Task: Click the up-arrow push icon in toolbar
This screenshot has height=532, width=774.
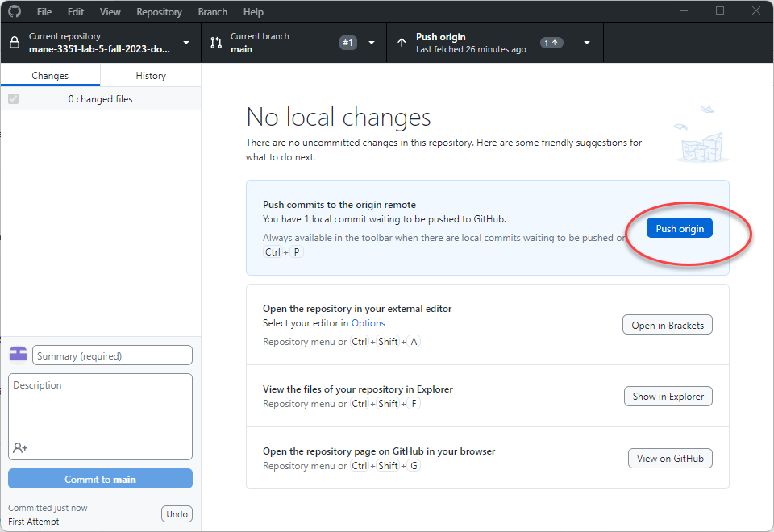Action: pos(402,43)
